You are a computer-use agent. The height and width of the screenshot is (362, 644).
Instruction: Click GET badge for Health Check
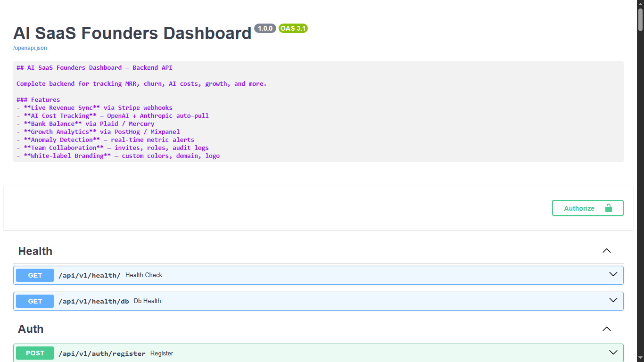point(35,275)
